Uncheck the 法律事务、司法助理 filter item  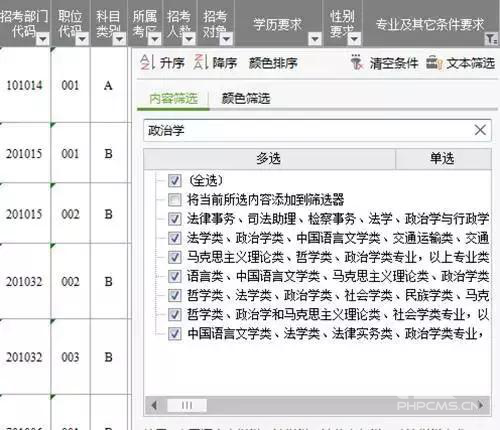click(175, 219)
